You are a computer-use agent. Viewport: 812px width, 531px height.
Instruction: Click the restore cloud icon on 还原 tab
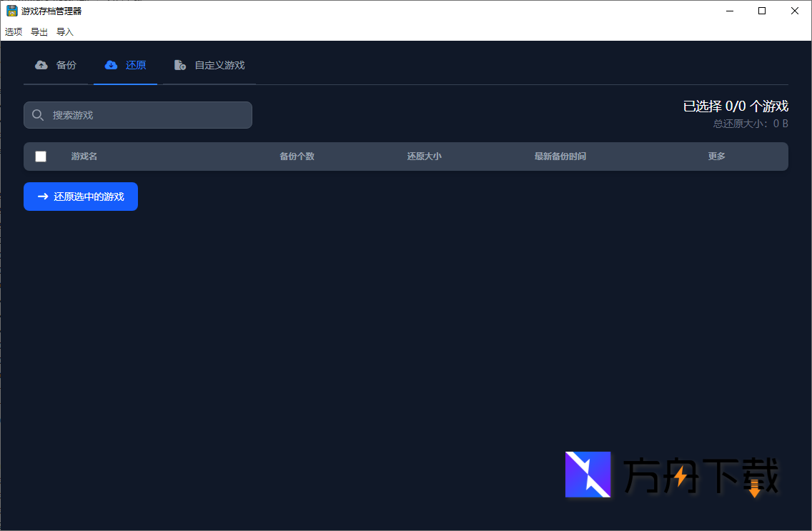(x=111, y=64)
